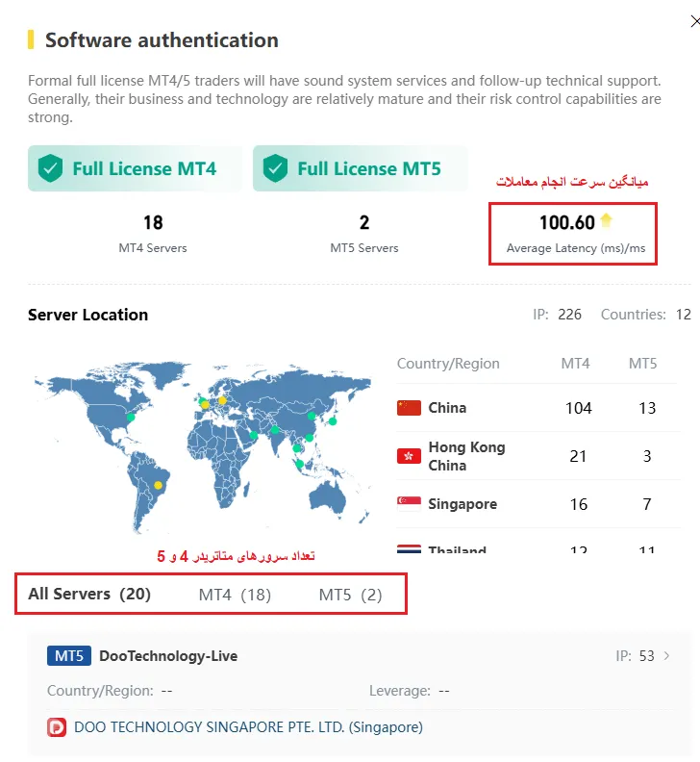
Task: Expand the DooTechnology-Live IP chevron
Action: pos(667,656)
